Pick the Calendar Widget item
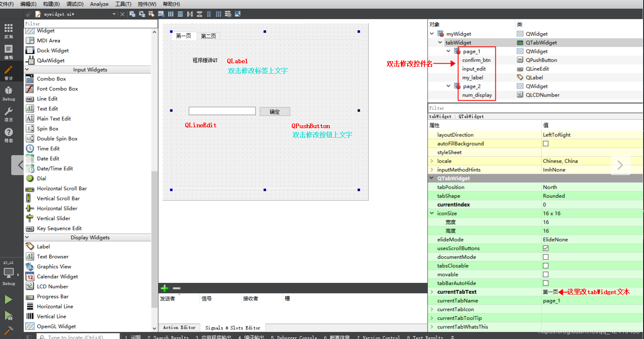This screenshot has width=644, height=339. pos(52,277)
